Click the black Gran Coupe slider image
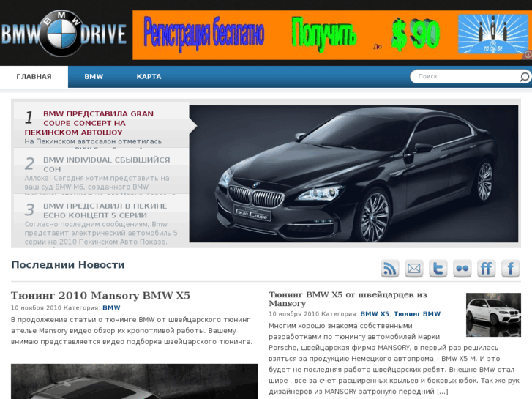The width and height of the screenshot is (532, 399). (x=353, y=174)
